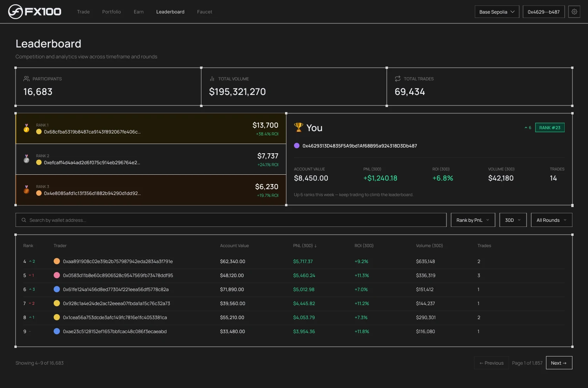The width and height of the screenshot is (588, 388).
Task: Go to the Next page
Action: pos(559,363)
